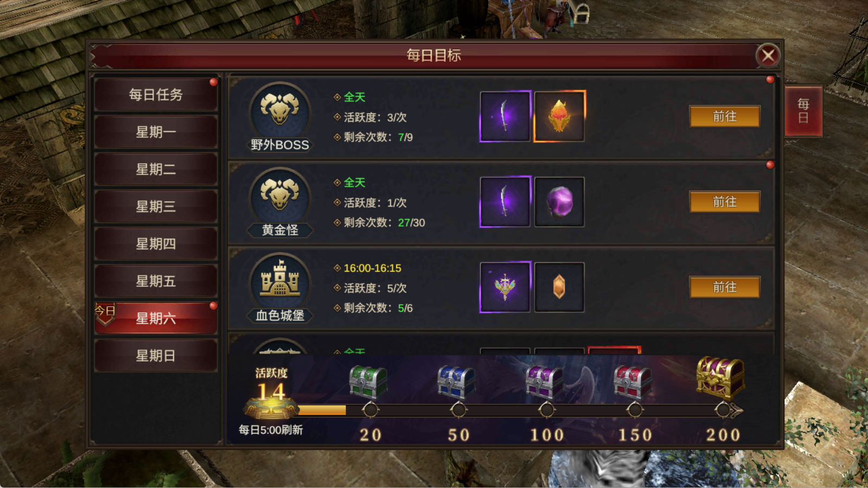Open the purple treasure chest at 100 activity
The width and height of the screenshot is (868, 488).
[545, 381]
